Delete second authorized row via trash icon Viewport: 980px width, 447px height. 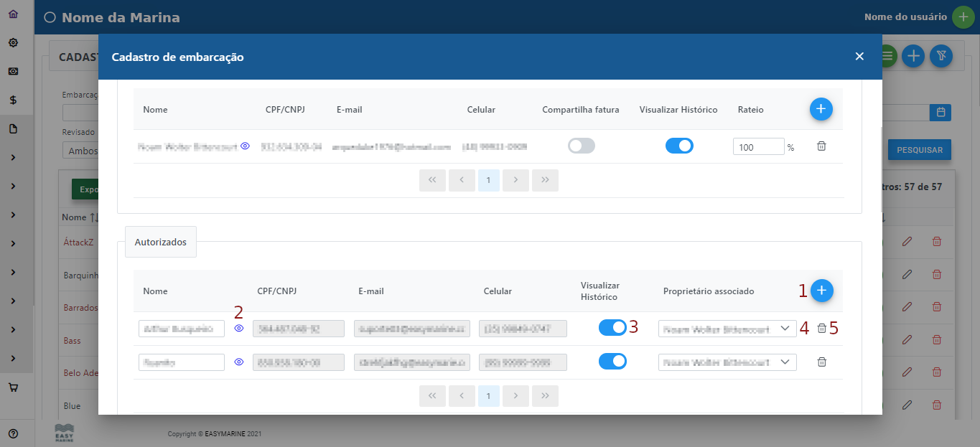pos(821,362)
